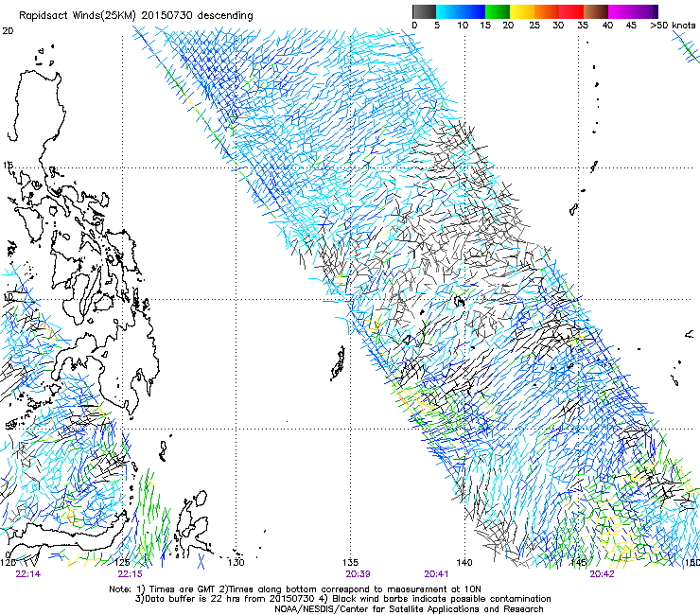
Task: Click the longitude label '135' on bottom axis
Action: (x=350, y=562)
